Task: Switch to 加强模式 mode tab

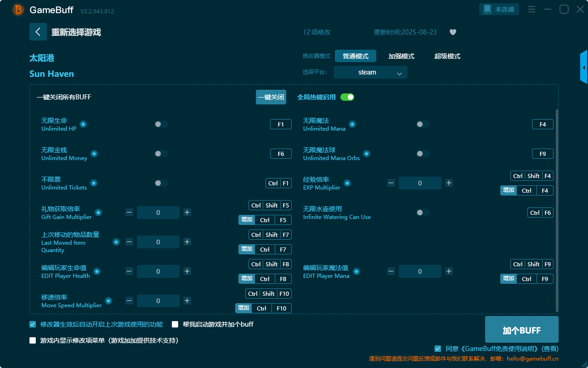Action: 401,56
